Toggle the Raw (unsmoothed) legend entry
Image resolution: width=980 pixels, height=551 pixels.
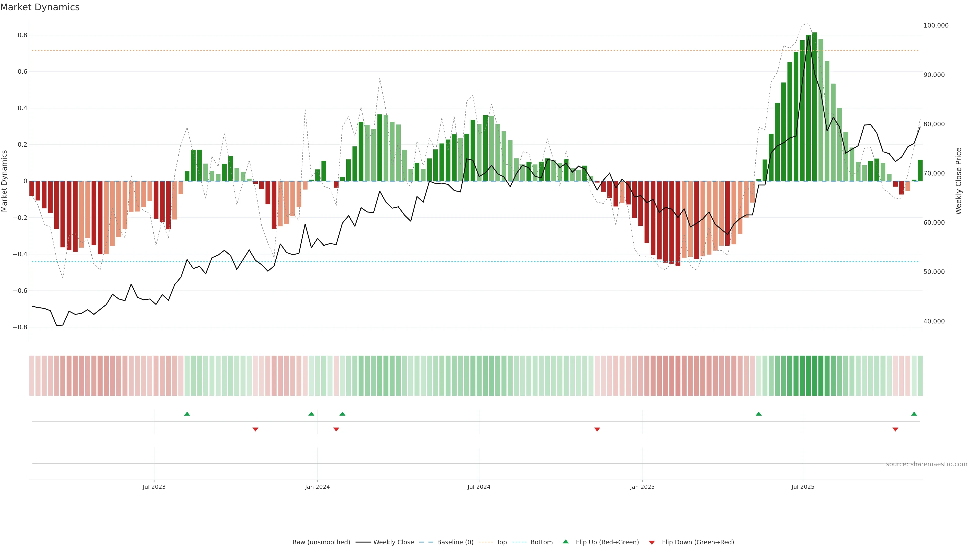coord(321,542)
